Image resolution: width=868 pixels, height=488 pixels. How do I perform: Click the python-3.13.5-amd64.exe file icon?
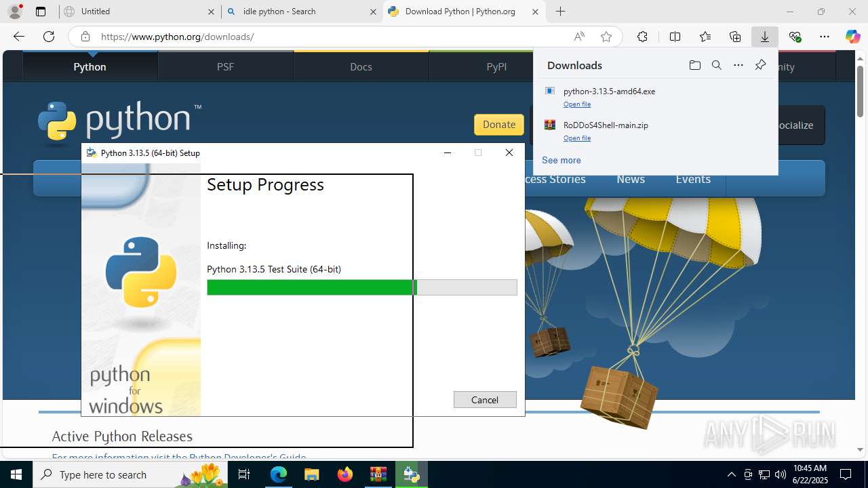pos(550,91)
